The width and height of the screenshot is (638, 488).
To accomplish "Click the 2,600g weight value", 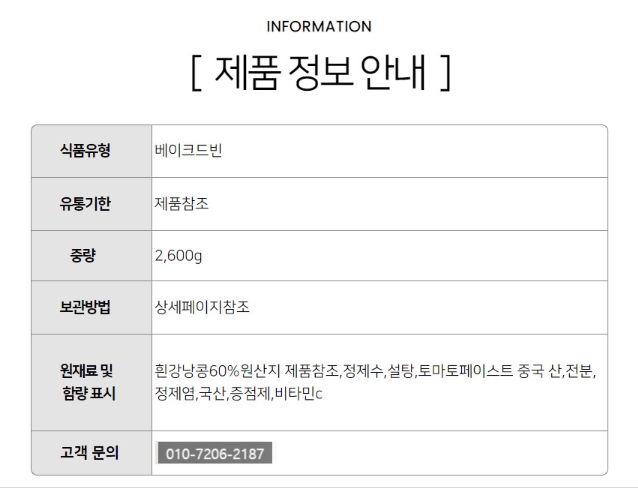I will coord(178,256).
